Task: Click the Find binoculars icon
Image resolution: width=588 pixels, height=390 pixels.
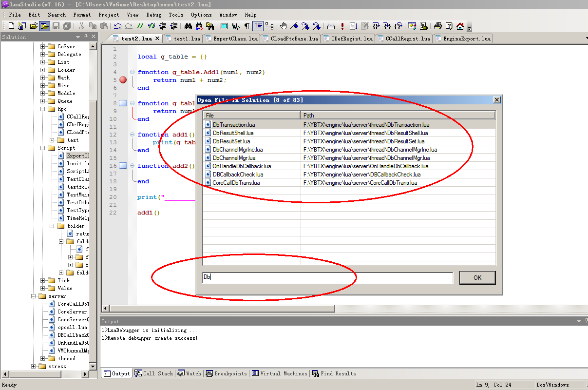Action: 188,26
